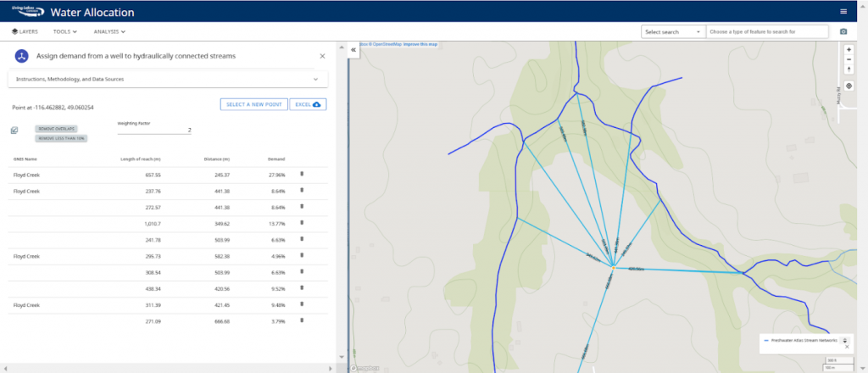Click the geolocate target button
Viewport: 868px width, 373px height.
pyautogui.click(x=849, y=86)
